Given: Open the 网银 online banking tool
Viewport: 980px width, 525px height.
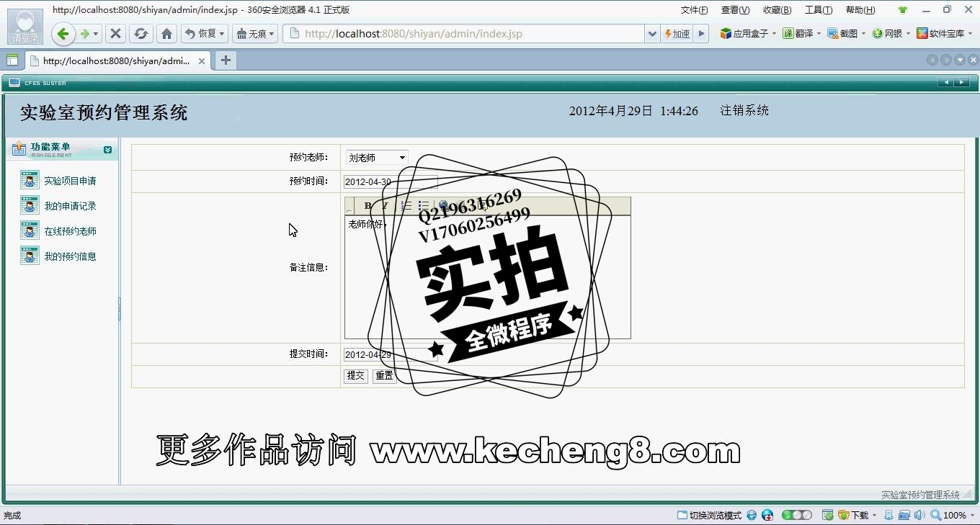Looking at the screenshot, I should point(887,34).
